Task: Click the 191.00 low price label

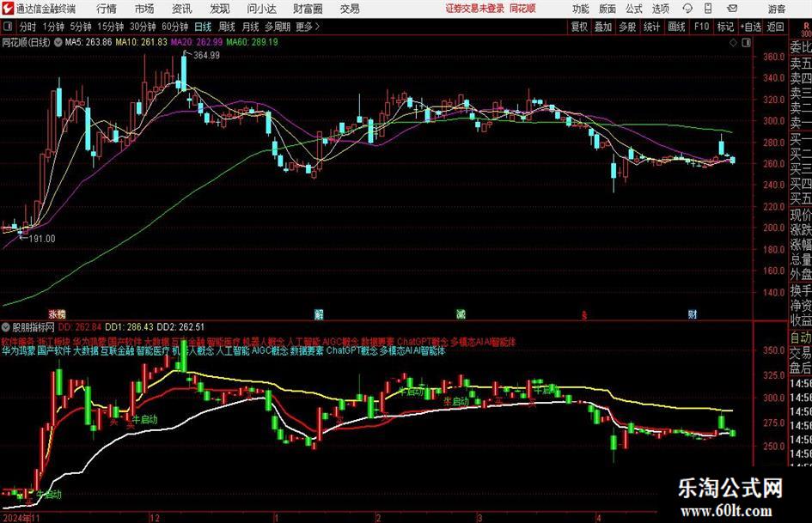Action: [x=42, y=239]
